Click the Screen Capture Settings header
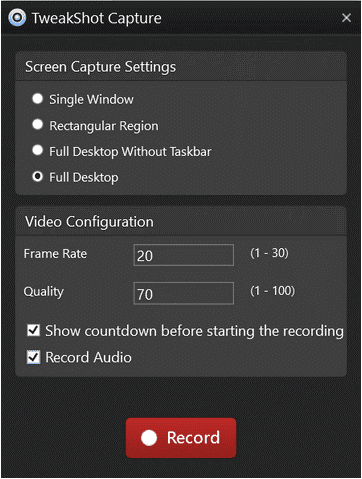 (181, 66)
